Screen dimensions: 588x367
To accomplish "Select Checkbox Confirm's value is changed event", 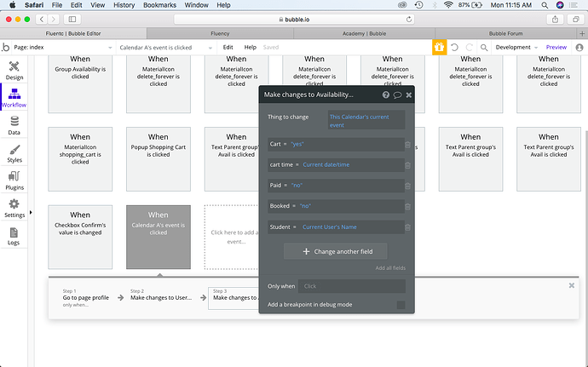I will [80, 237].
